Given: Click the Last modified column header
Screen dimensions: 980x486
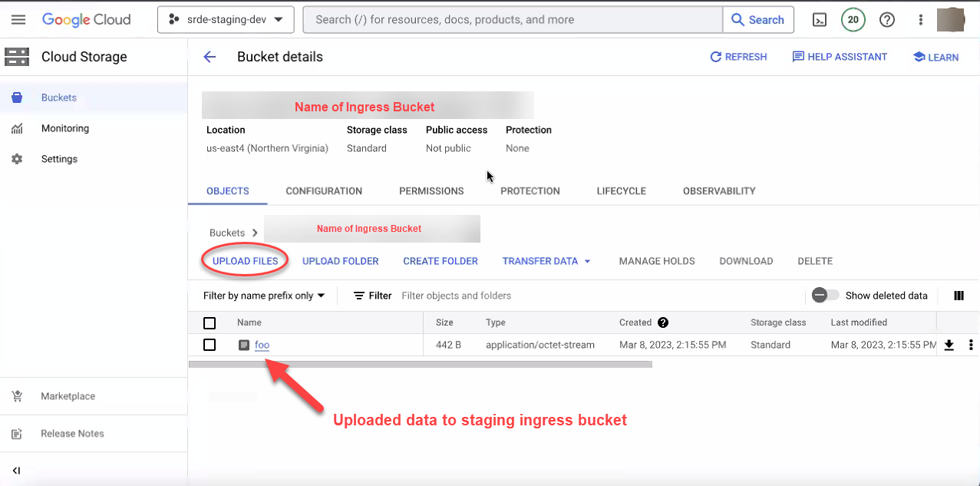Looking at the screenshot, I should 859,322.
